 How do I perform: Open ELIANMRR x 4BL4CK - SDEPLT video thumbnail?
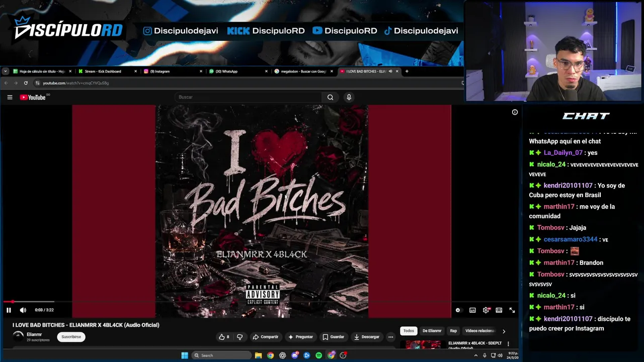click(423, 345)
